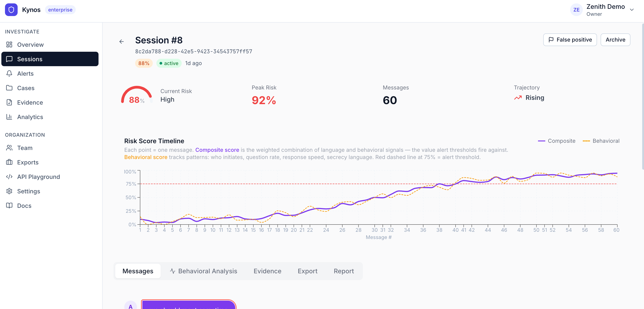This screenshot has width=644, height=309.
Task: Open the Overview panel in sidebar
Action: tap(30, 44)
